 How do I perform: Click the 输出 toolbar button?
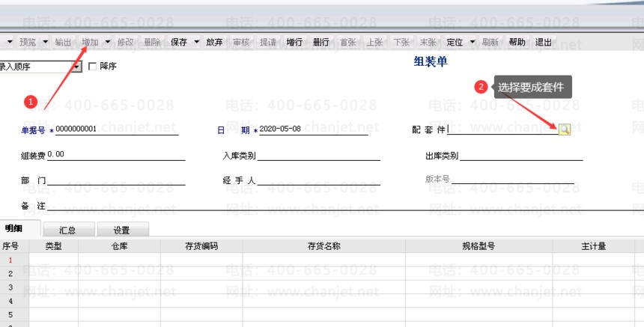coord(63,42)
